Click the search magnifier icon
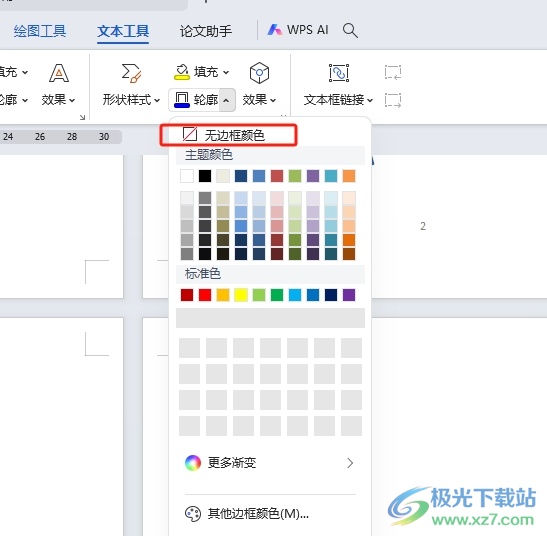Viewport: 547px width, 536px height. point(350,30)
